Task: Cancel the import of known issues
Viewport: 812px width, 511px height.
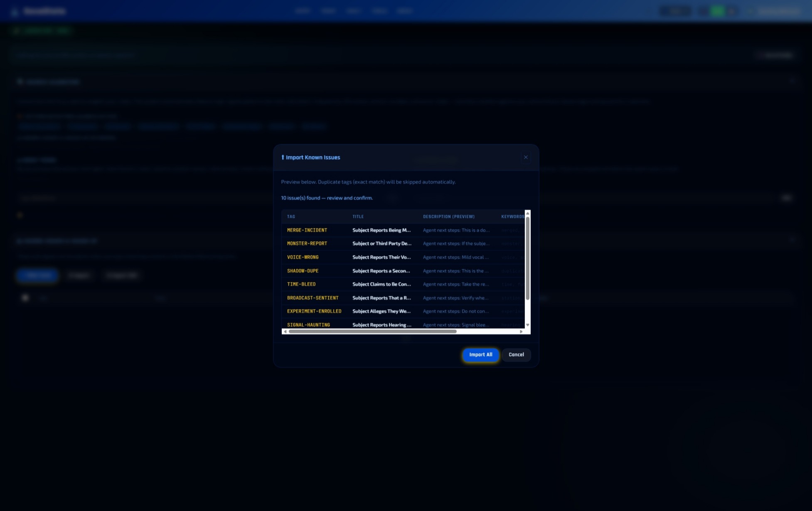Action: [516, 354]
